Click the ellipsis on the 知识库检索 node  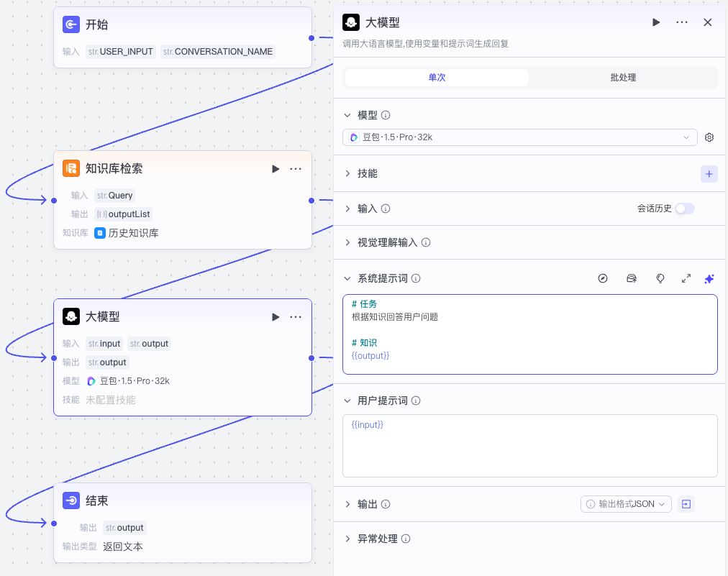click(295, 169)
